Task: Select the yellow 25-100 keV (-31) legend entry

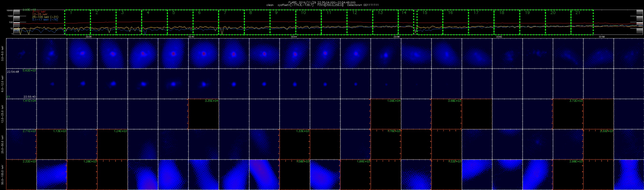Action: (x=45, y=17)
